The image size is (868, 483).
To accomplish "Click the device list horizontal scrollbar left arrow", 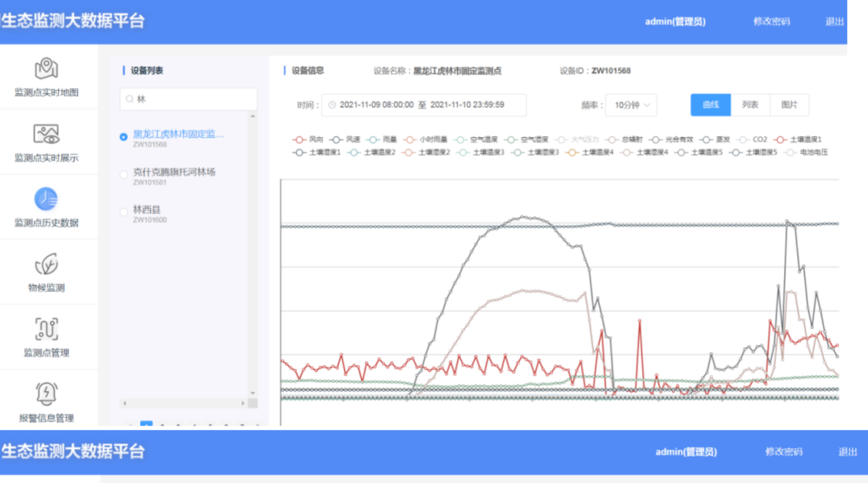I will [x=125, y=403].
